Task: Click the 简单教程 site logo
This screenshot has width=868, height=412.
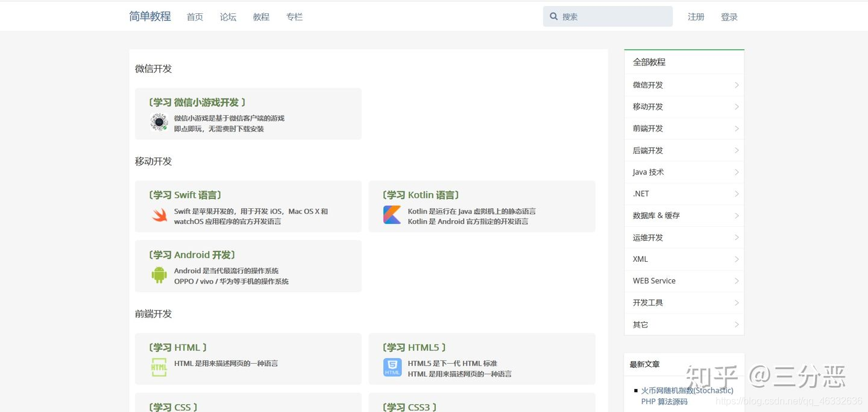Action: (150, 16)
